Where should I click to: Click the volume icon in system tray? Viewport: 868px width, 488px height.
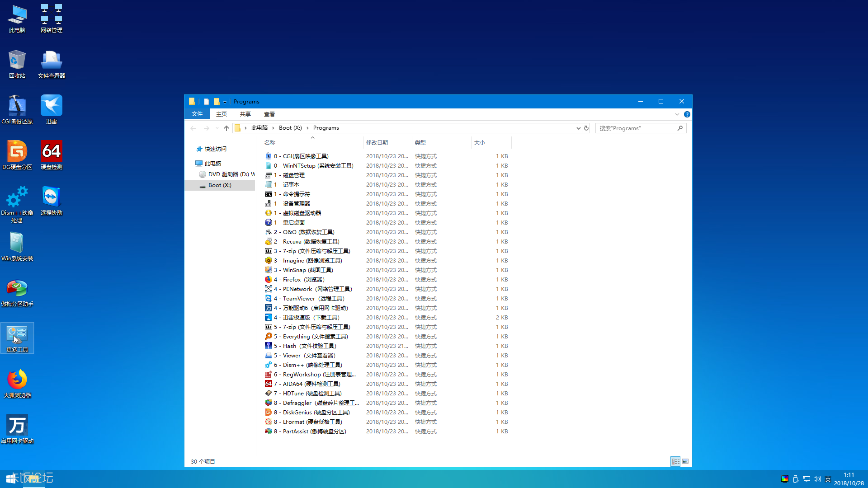(817, 479)
